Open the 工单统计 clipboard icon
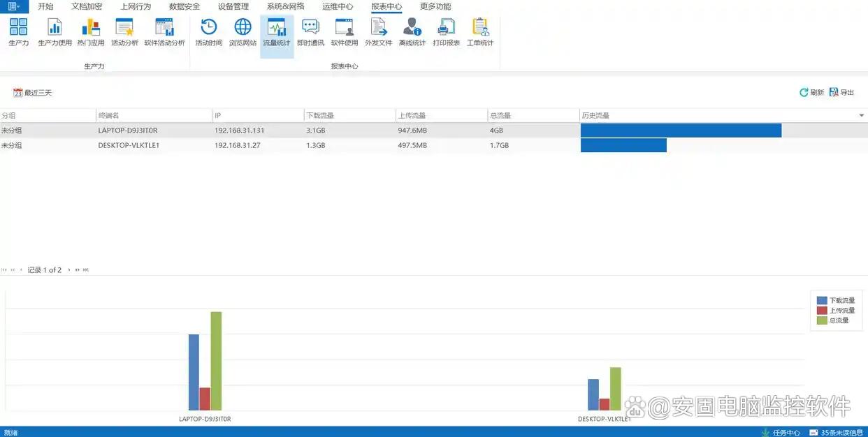This screenshot has height=437, width=868. (480, 32)
